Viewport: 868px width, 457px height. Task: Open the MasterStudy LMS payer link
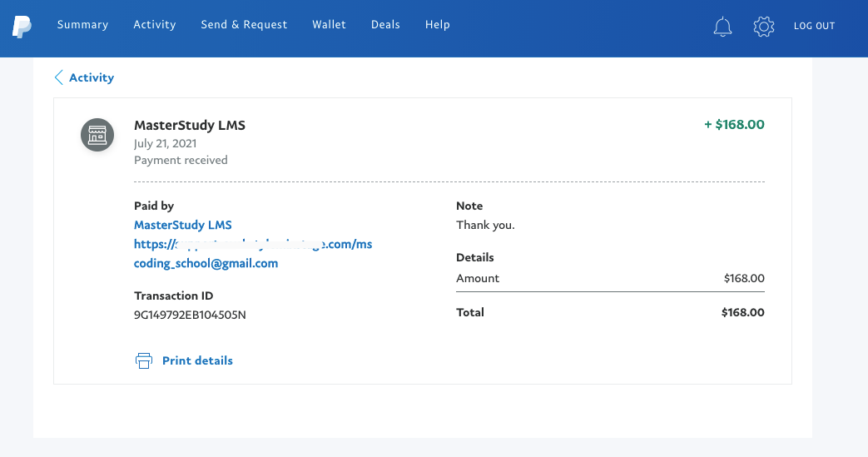click(183, 225)
